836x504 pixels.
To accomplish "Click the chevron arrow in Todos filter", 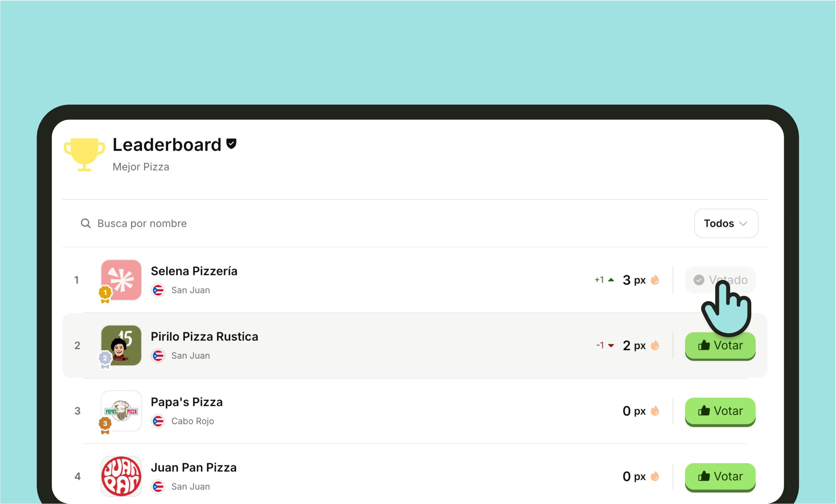I will (x=743, y=224).
